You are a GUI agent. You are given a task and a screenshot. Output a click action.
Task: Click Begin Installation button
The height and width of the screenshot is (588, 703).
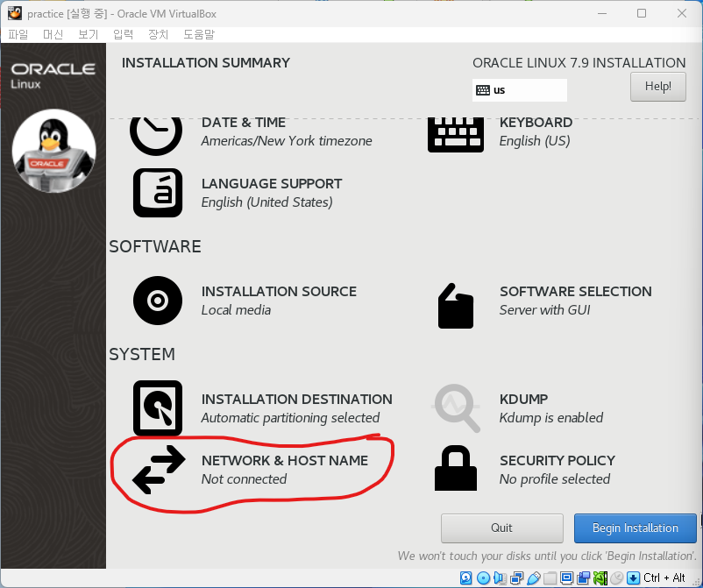tap(636, 528)
